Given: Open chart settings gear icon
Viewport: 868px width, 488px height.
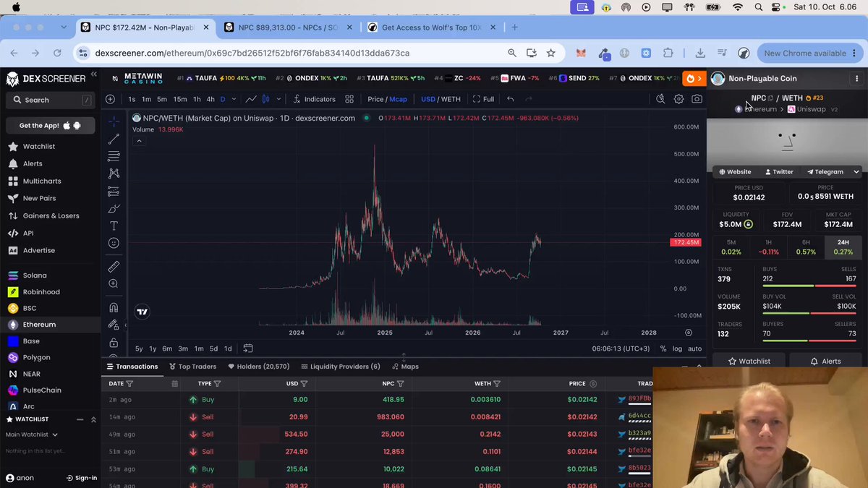Looking at the screenshot, I should tap(678, 99).
